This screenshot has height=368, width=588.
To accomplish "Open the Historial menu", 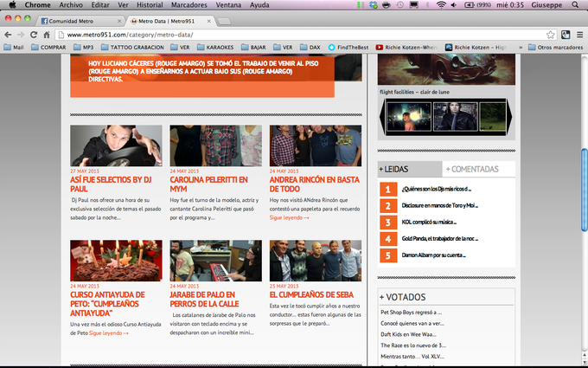I will click(x=150, y=5).
